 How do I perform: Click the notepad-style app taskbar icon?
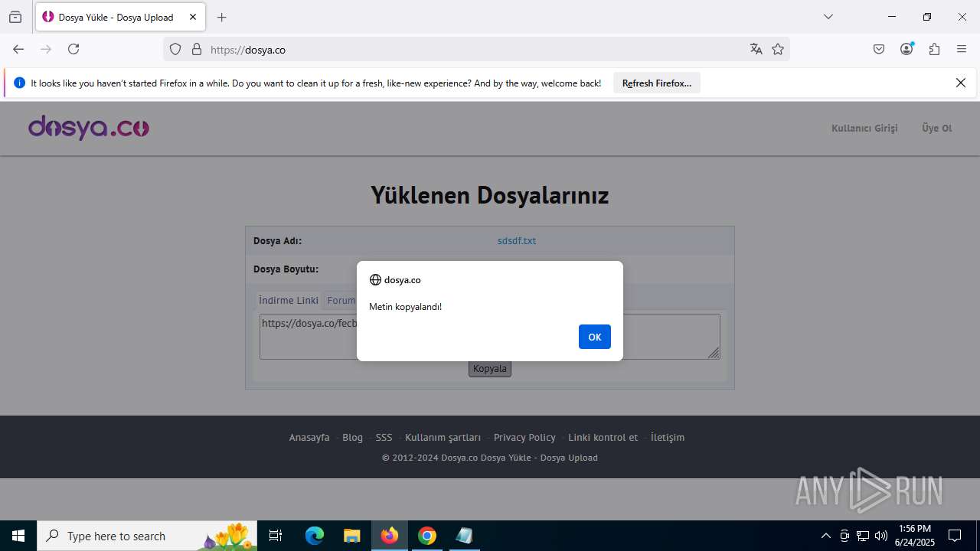pos(464,536)
